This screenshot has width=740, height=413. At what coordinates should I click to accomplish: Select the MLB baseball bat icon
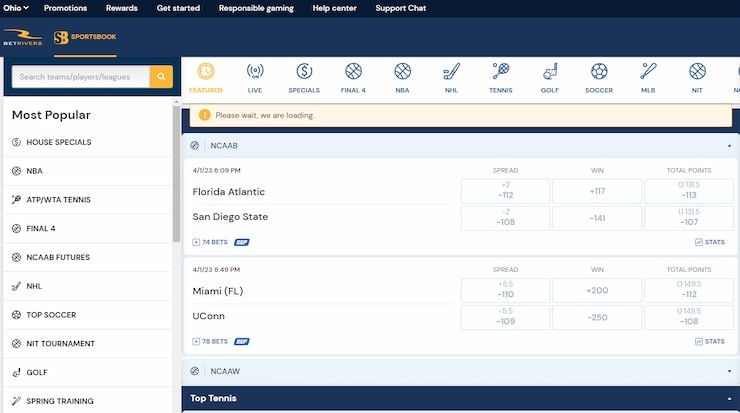[x=648, y=72]
